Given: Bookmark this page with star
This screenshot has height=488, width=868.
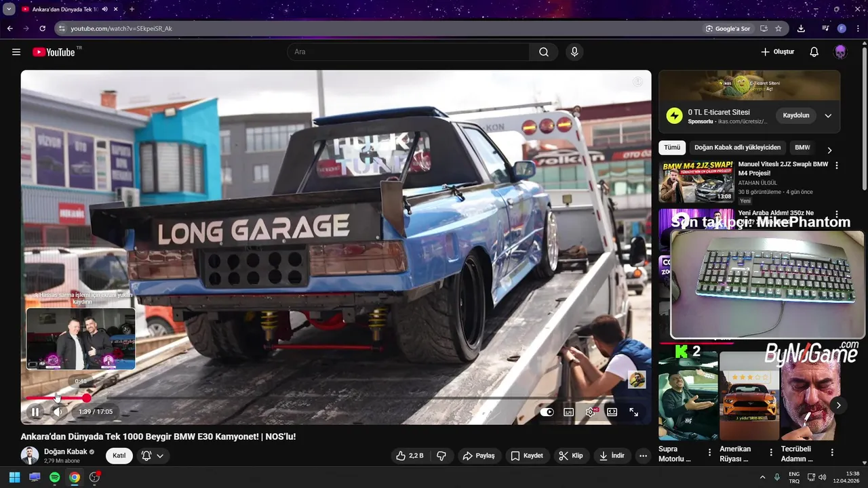Looking at the screenshot, I should (x=778, y=28).
